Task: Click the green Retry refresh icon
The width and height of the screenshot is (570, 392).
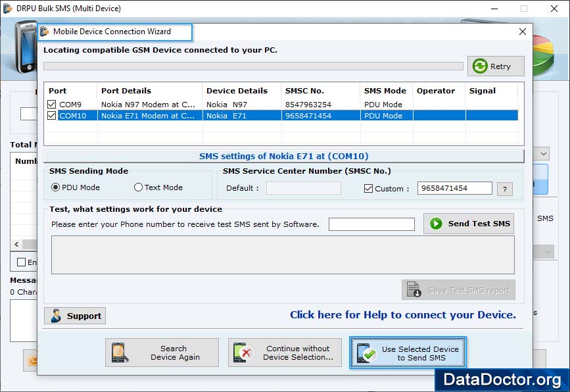Action: pos(480,66)
